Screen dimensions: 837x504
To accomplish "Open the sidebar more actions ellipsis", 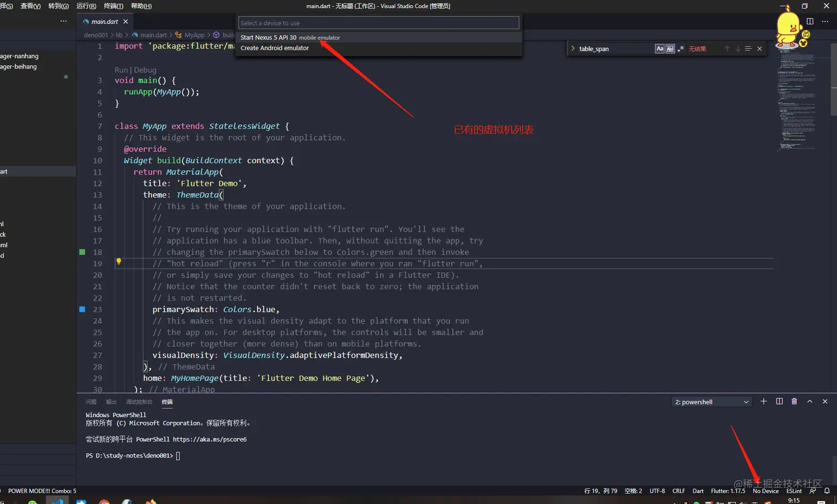I will coord(64,21).
